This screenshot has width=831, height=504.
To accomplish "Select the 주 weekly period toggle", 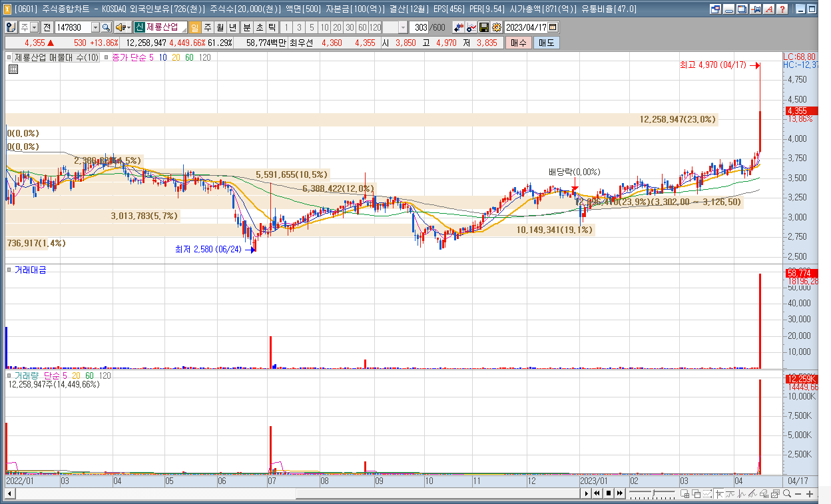I will 208,27.
